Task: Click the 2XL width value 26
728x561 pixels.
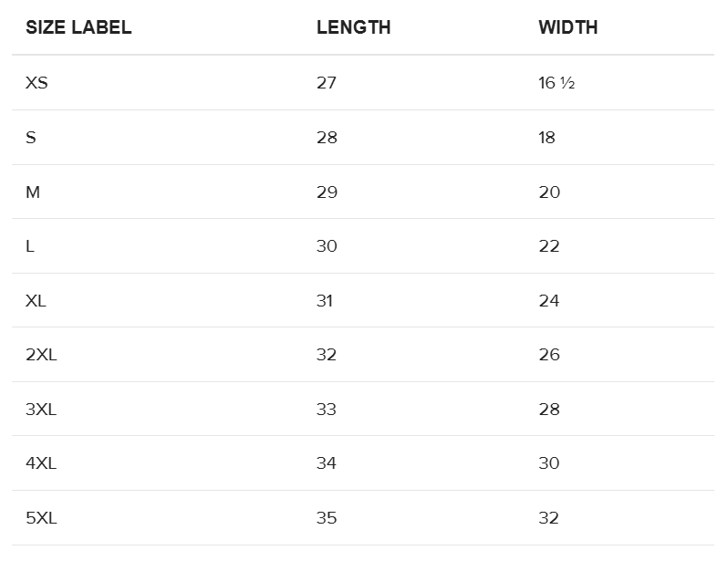Action: [x=549, y=355]
